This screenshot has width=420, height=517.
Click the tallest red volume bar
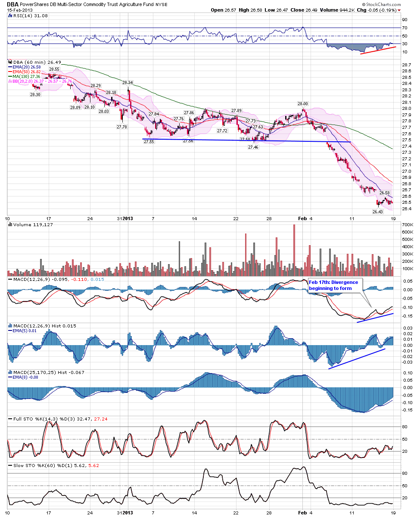point(294,250)
